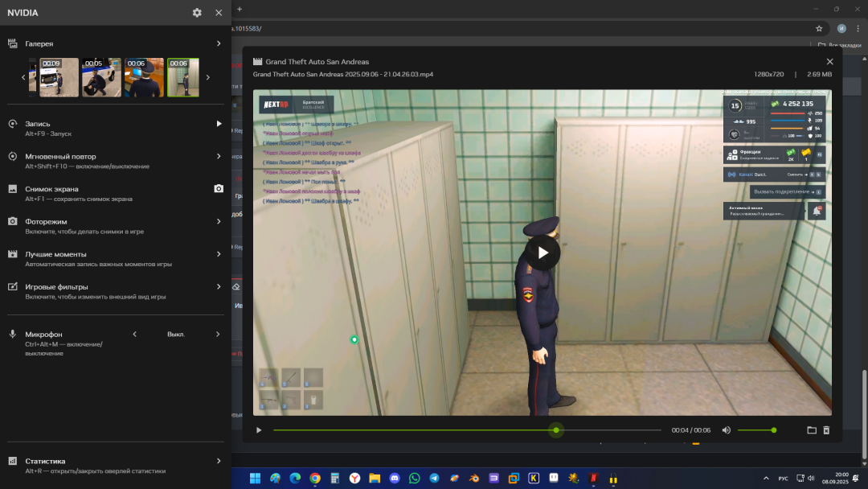Open Blender from taskbar
This screenshot has height=489, width=868.
pyautogui.click(x=474, y=479)
